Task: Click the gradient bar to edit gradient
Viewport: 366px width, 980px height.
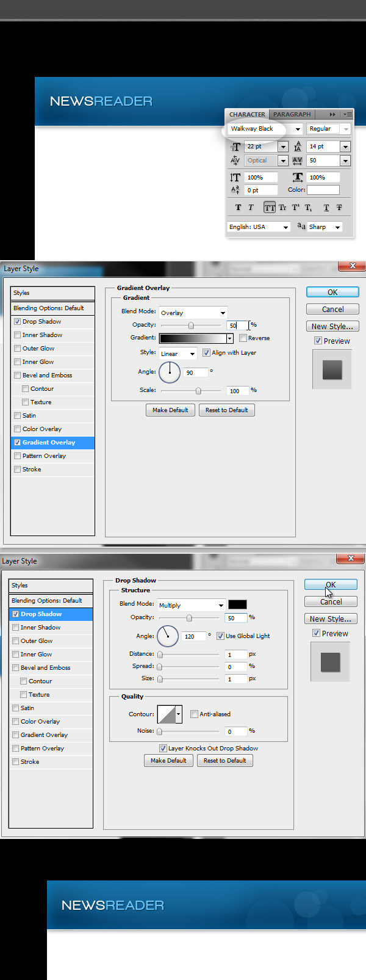Action: [193, 338]
